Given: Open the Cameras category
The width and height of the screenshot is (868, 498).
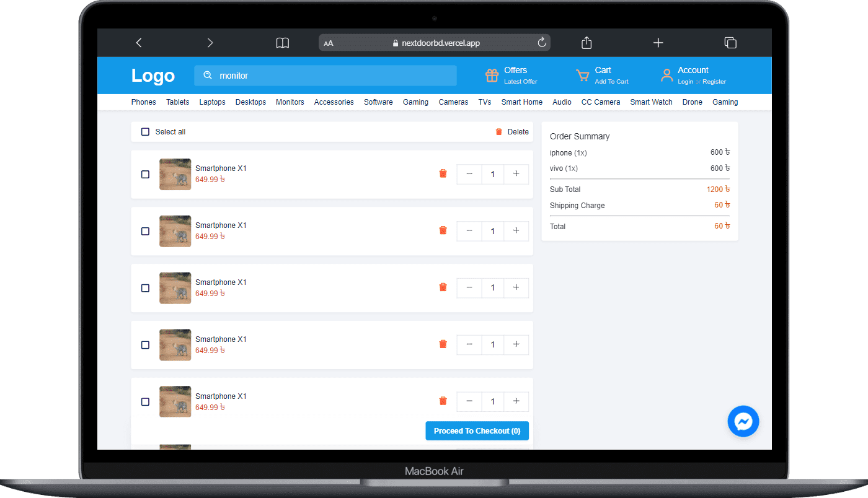Looking at the screenshot, I should click(x=453, y=102).
